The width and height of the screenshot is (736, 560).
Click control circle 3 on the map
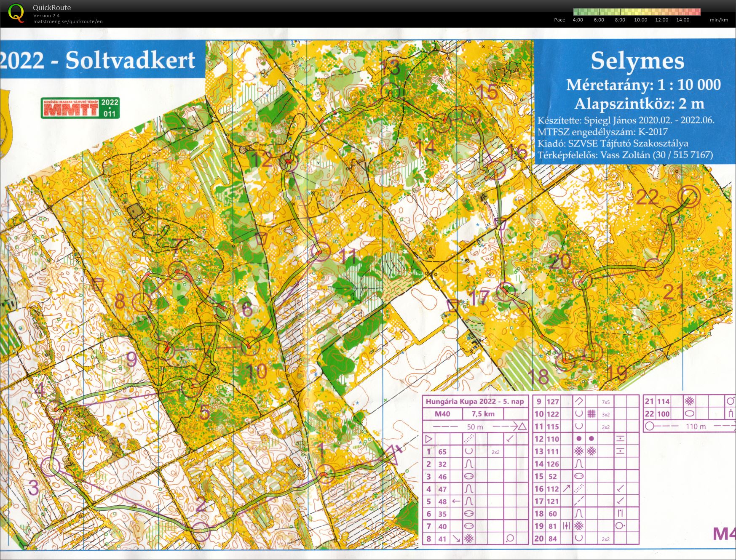(x=51, y=467)
